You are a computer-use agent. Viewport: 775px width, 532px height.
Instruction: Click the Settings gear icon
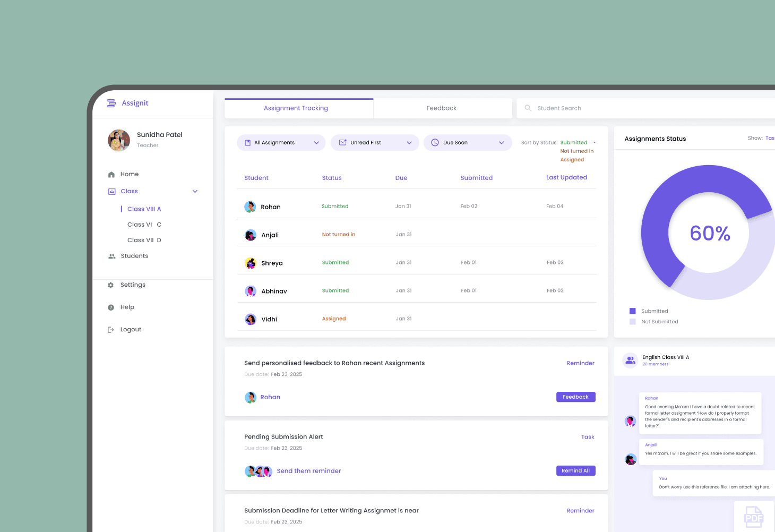111,285
